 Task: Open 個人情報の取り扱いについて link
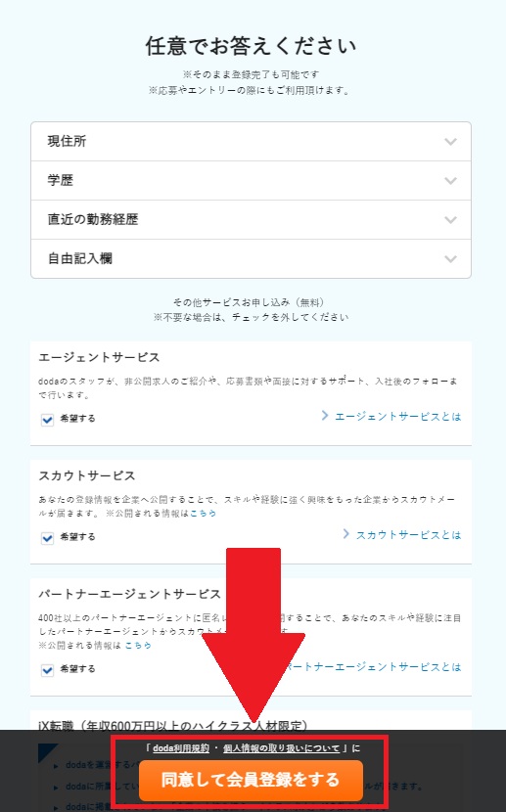281,748
